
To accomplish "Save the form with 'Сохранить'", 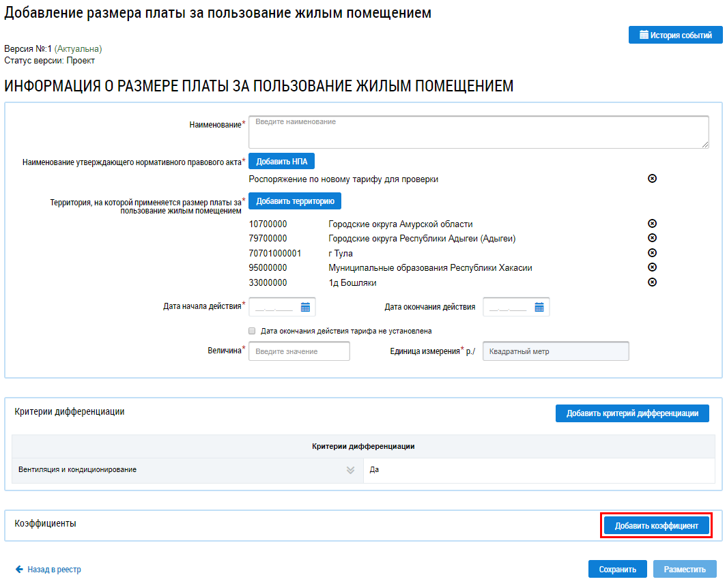I will pos(617,570).
